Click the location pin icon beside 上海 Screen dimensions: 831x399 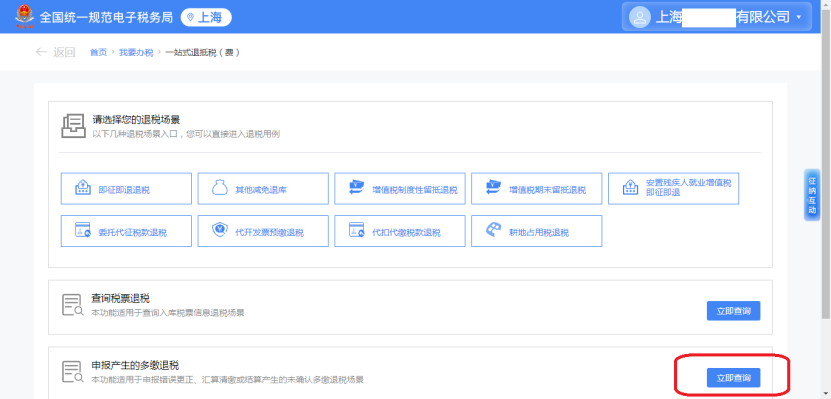click(190, 17)
